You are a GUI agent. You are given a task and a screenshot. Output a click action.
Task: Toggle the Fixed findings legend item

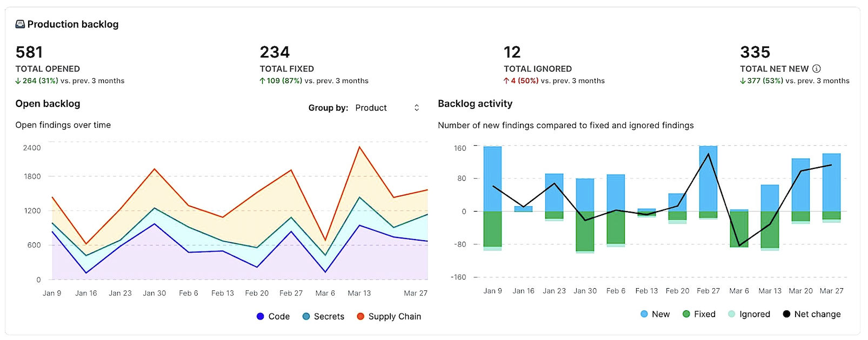tap(699, 314)
